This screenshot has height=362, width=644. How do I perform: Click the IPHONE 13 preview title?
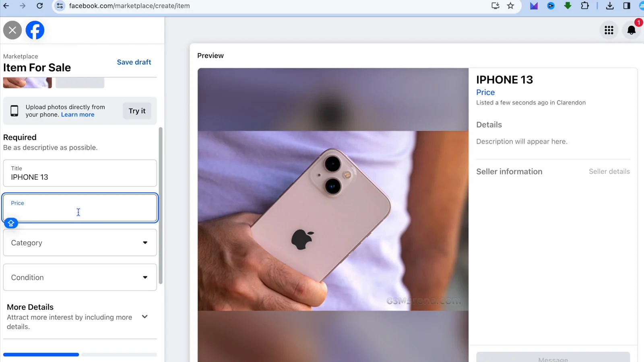pos(504,80)
